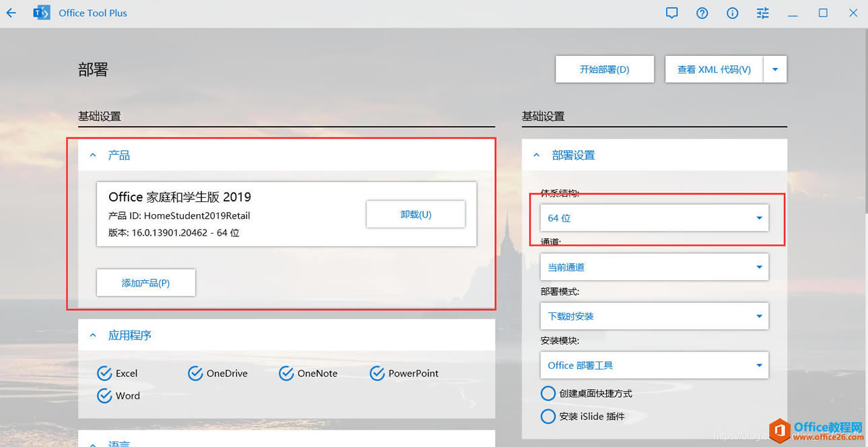The height and width of the screenshot is (447, 868).
Task: Open the 体系结构 dropdown showing 64 位
Action: click(x=653, y=217)
